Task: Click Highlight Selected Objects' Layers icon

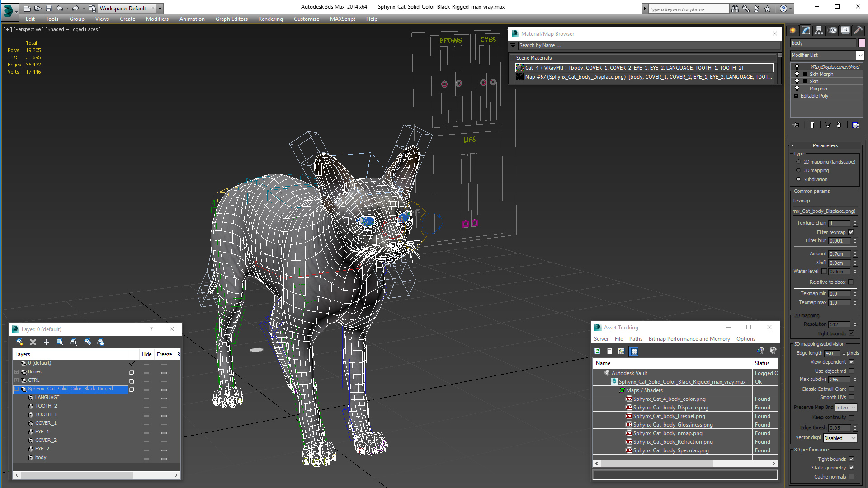Action: pos(74,342)
